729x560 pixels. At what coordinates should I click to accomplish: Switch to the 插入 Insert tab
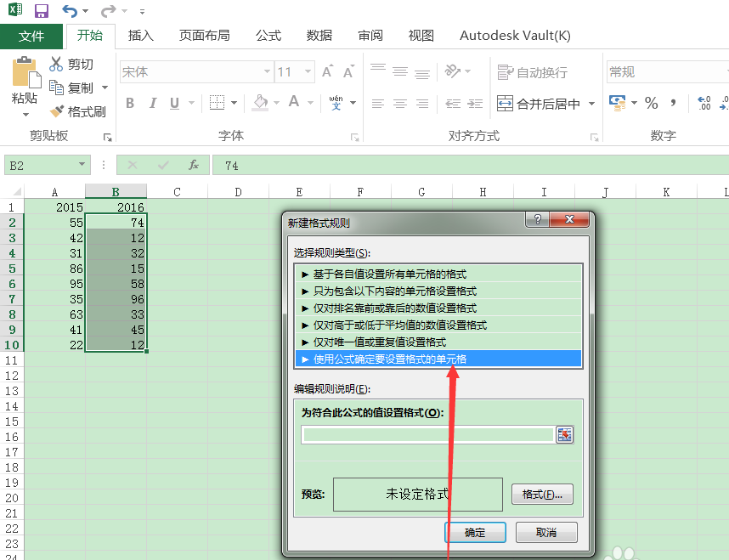(x=141, y=36)
